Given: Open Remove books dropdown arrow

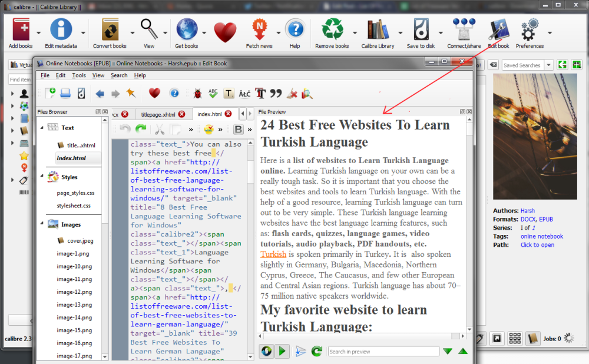Looking at the screenshot, I should (x=355, y=33).
